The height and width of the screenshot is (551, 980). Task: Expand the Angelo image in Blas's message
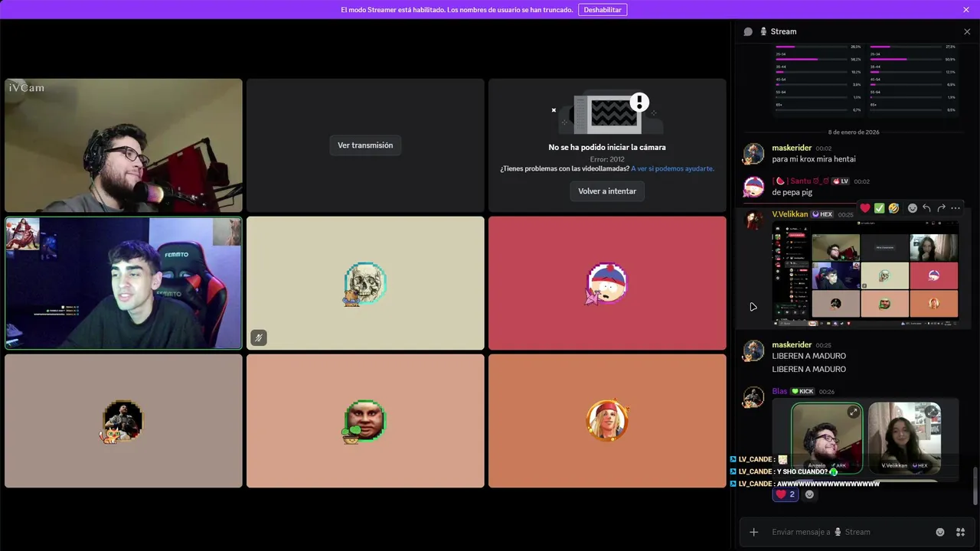(x=853, y=412)
